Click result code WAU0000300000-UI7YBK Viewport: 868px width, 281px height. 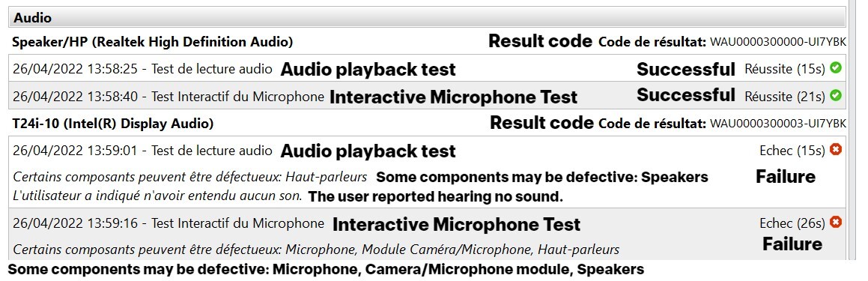778,41
